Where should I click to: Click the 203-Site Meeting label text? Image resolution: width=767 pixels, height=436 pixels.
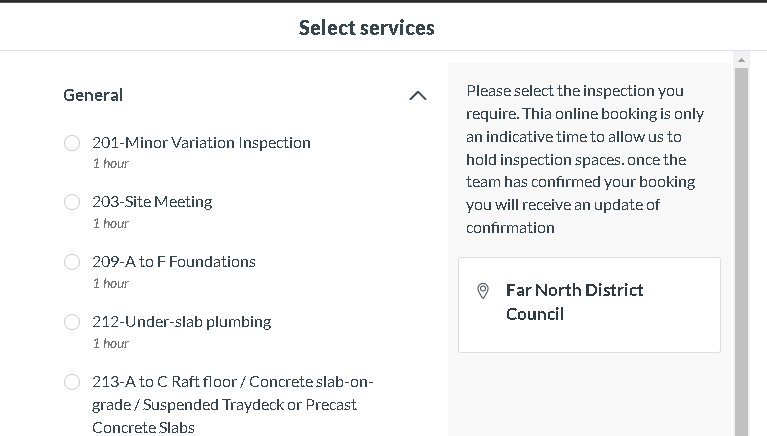coord(152,202)
